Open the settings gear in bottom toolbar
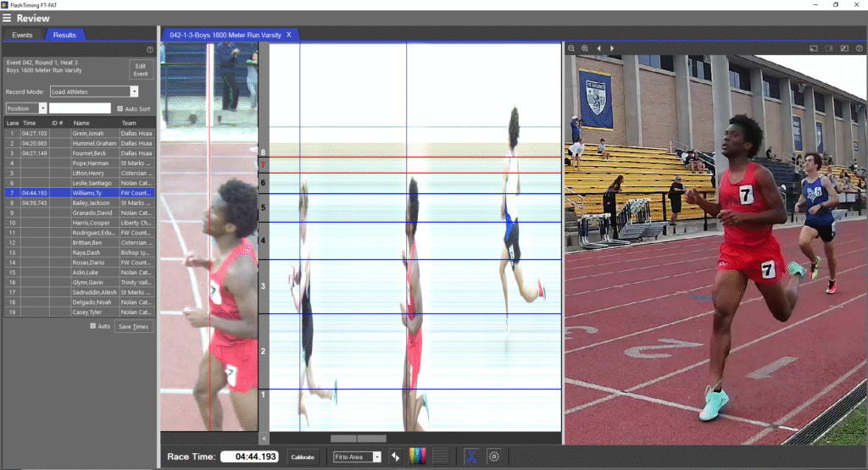 click(x=494, y=456)
